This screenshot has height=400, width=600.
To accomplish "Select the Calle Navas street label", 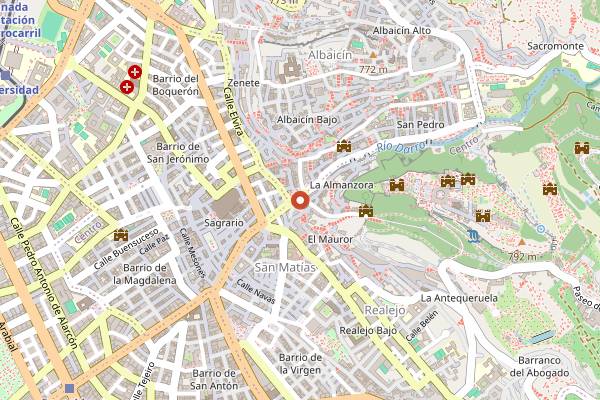I will tap(256, 291).
